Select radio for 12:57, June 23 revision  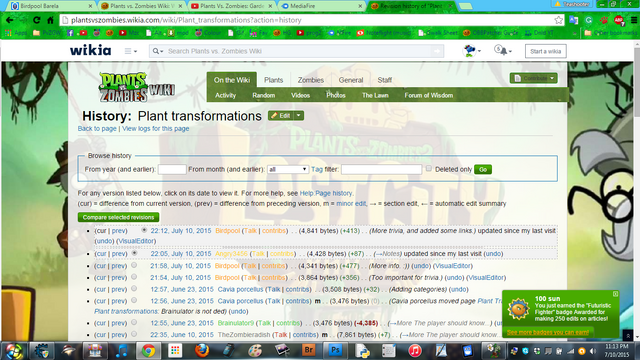(134, 289)
